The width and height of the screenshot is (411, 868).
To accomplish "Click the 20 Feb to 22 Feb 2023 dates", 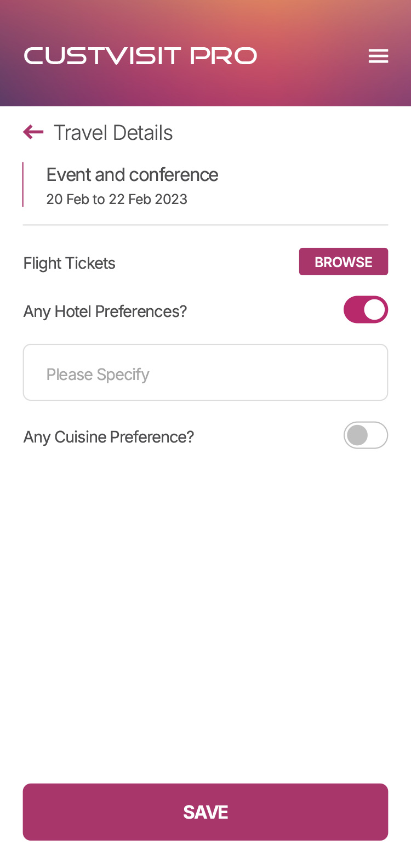I will pos(117,199).
